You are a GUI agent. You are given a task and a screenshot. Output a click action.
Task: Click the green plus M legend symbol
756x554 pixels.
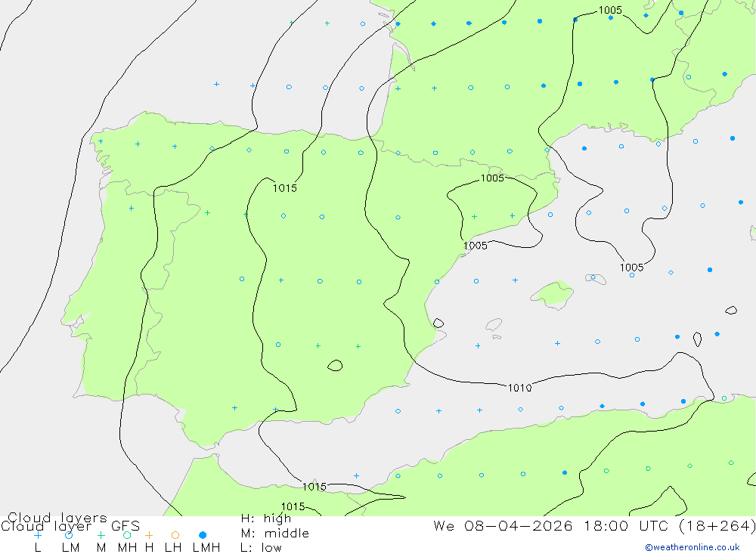coord(101,535)
